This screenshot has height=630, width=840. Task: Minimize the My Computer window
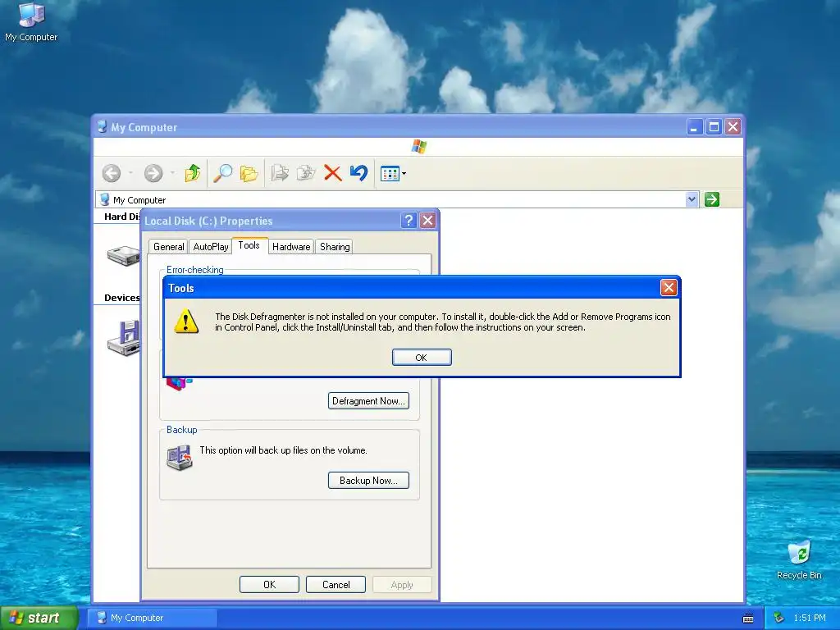[x=694, y=127]
